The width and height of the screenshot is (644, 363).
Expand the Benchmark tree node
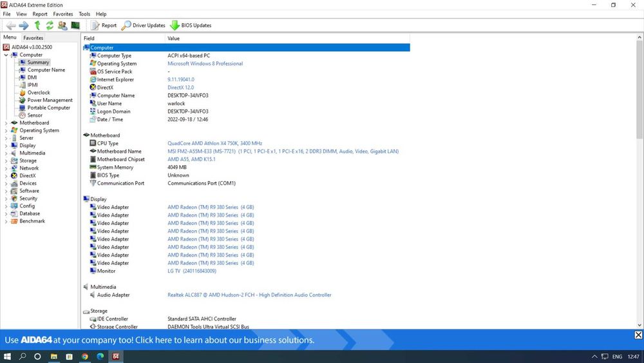(x=6, y=221)
